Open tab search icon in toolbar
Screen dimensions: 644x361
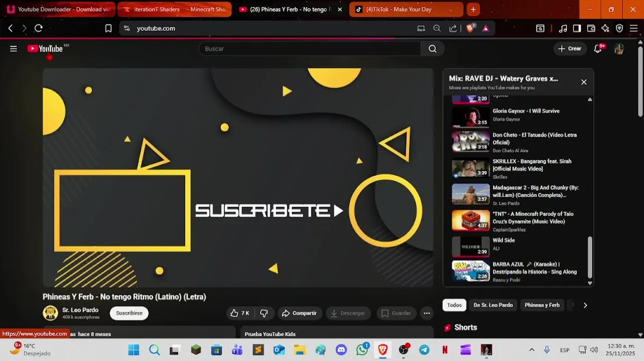[540, 29]
